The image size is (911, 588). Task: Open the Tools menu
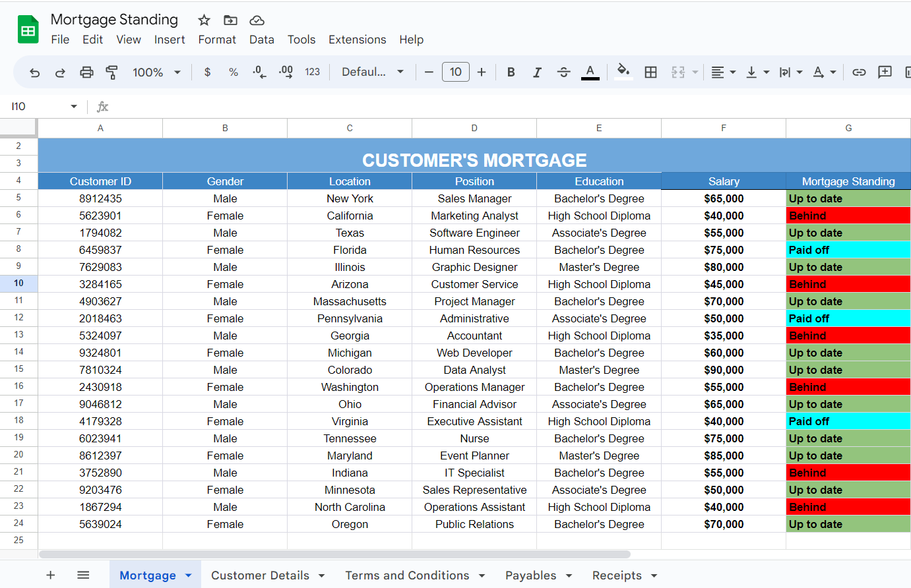(301, 40)
